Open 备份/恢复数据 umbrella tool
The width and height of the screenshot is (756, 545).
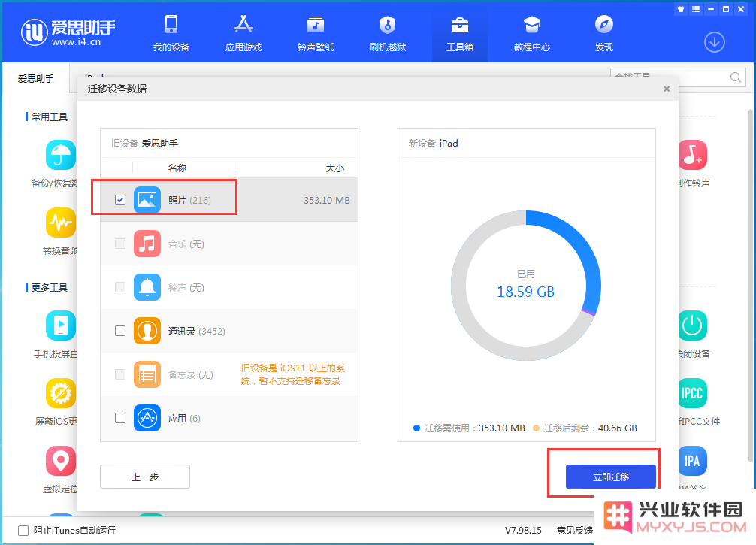tap(61, 155)
